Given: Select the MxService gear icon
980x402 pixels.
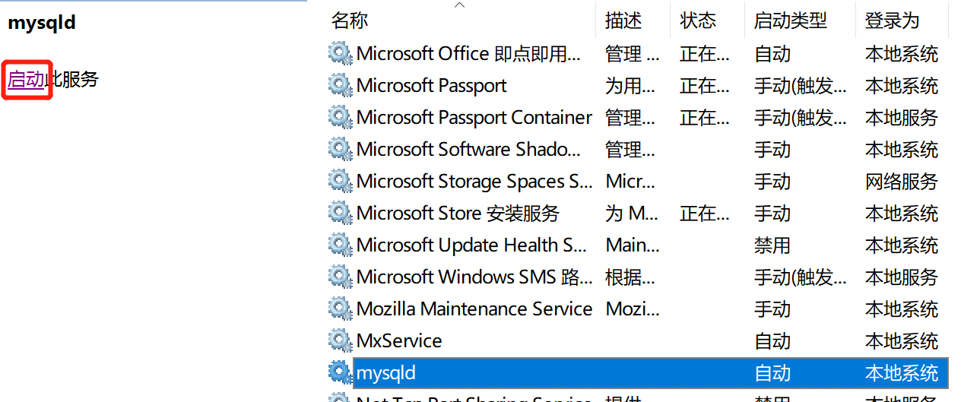Looking at the screenshot, I should coord(340,340).
